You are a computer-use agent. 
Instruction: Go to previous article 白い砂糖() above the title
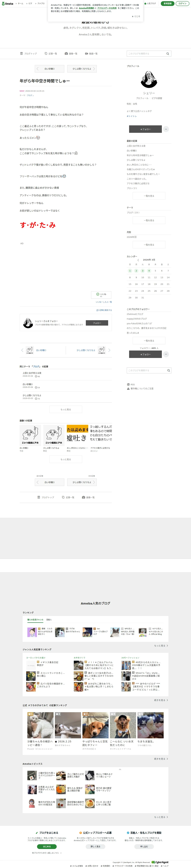coord(49,69)
